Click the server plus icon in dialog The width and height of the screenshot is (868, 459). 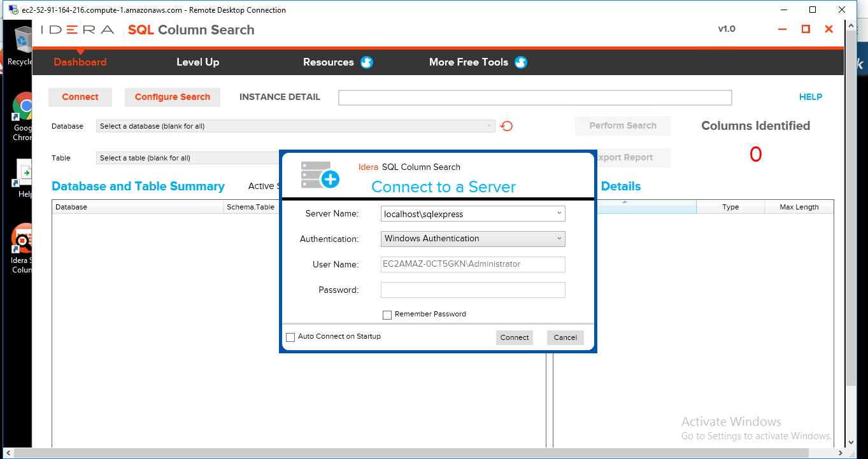coord(320,175)
